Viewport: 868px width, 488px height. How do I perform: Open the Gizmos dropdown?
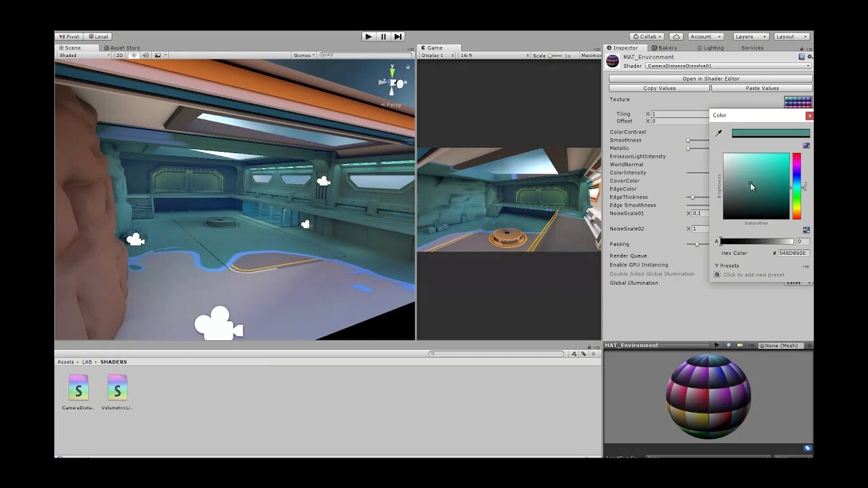click(304, 55)
